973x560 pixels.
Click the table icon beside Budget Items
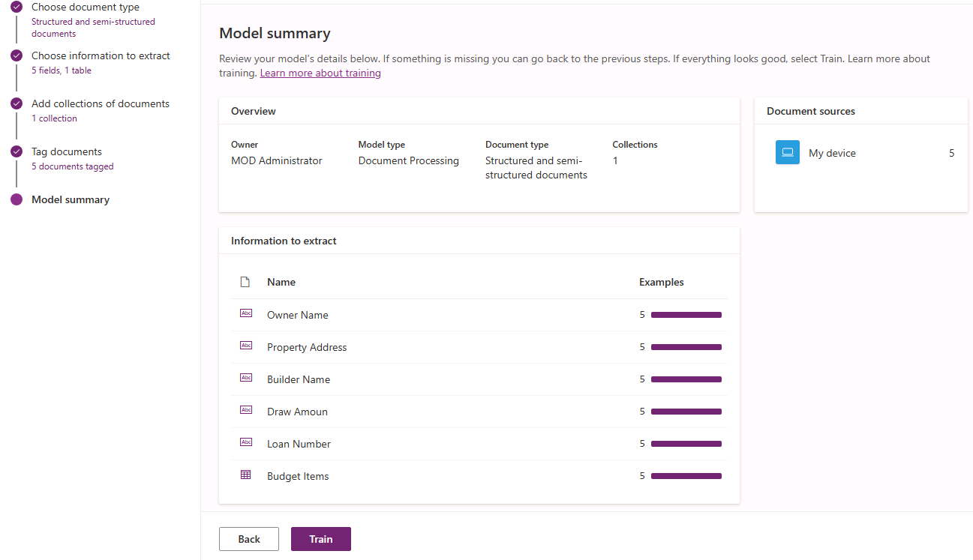coord(245,475)
